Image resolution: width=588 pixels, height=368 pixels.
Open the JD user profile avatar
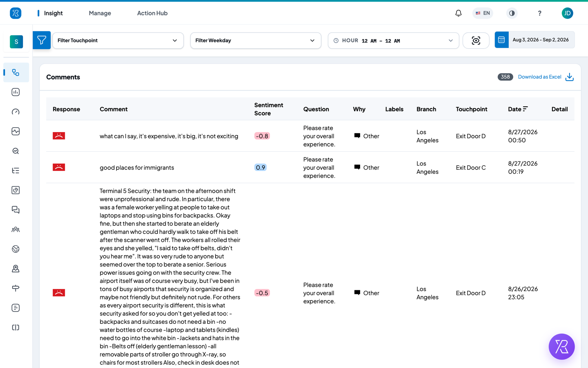point(567,13)
